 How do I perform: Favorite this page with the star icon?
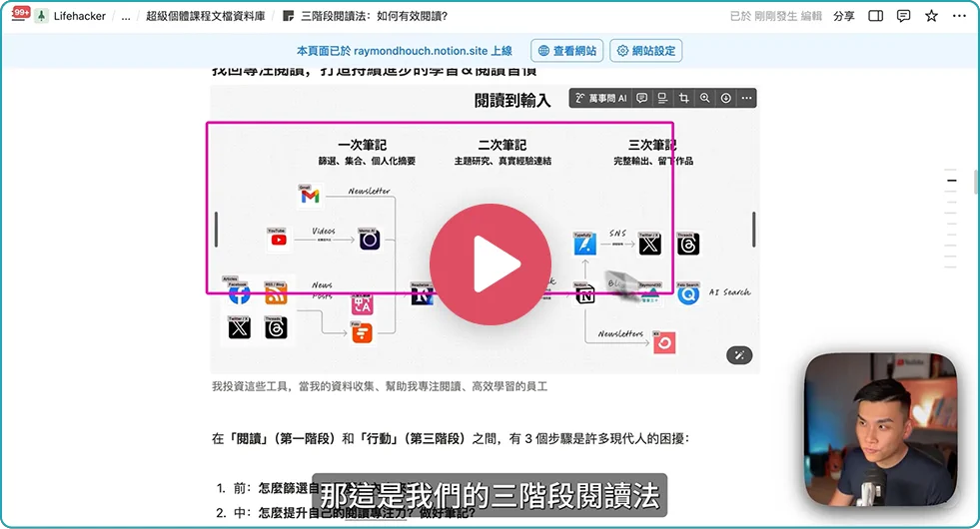pos(931,16)
